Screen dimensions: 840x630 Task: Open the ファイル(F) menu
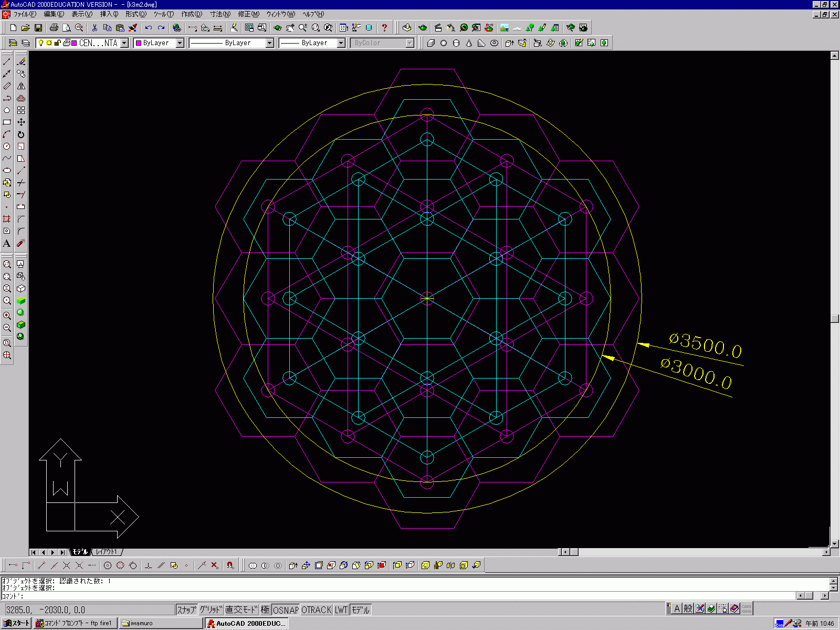click(x=25, y=14)
